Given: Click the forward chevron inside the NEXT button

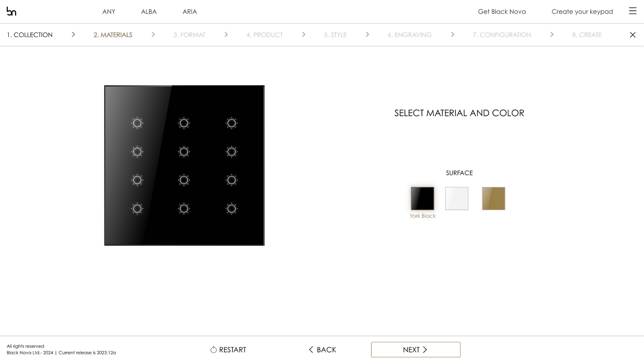Looking at the screenshot, I should pos(425,349).
